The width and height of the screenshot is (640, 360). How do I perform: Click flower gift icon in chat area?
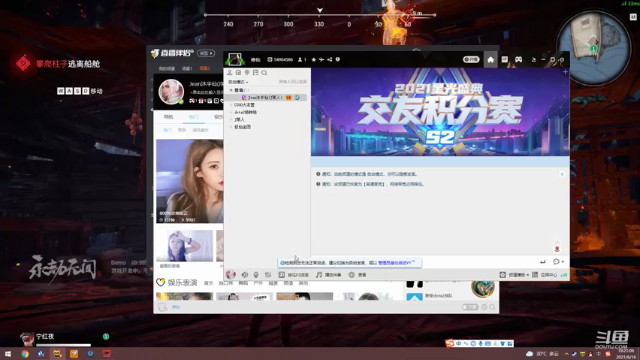(x=557, y=249)
